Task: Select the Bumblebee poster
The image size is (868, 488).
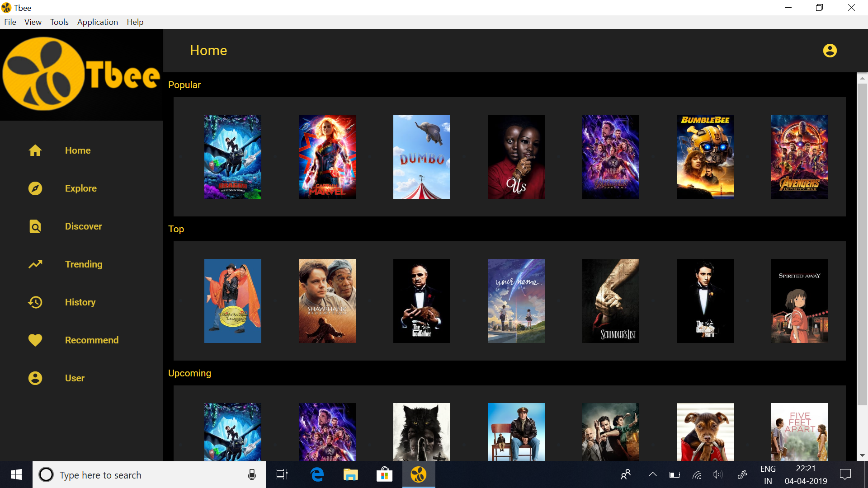Action: (x=705, y=157)
